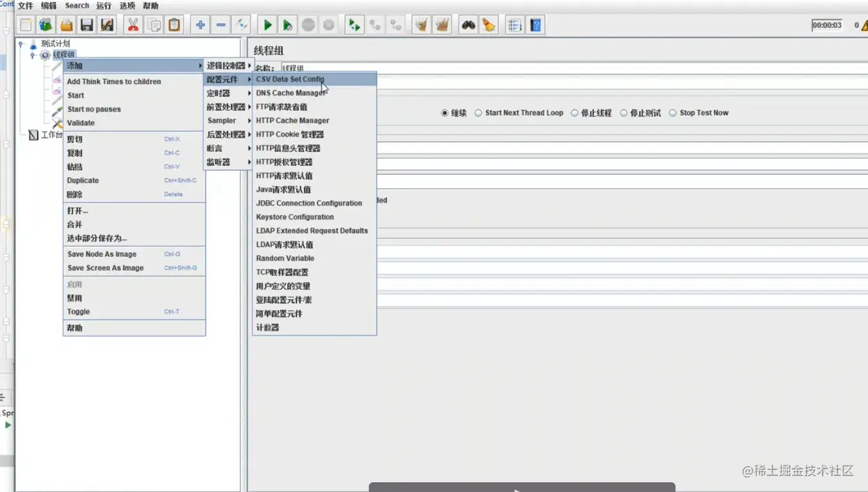Select the 停止测试 radio button
868x492 pixels.
point(624,113)
